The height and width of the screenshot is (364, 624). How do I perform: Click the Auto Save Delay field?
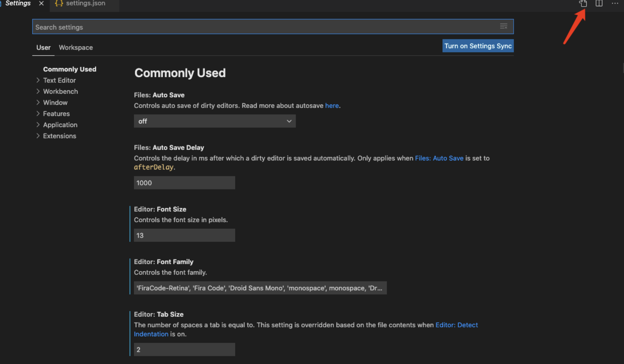184,183
